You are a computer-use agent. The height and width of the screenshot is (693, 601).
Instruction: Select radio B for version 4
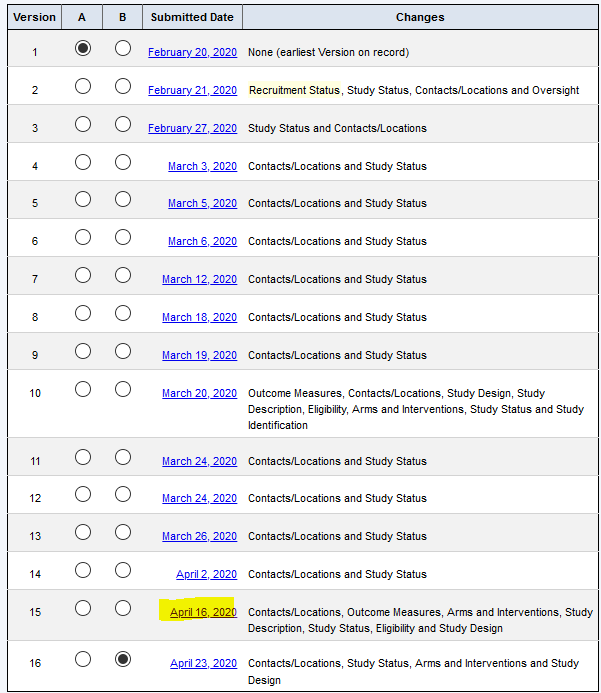122,162
